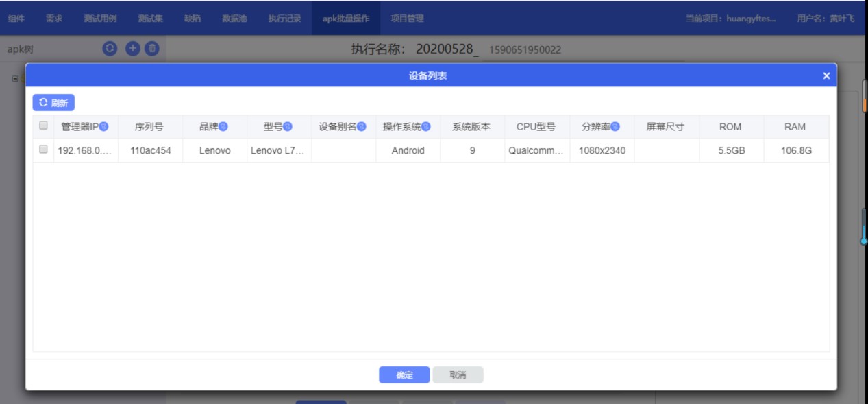Cancel the dialog using 取消
Image resolution: width=868 pixels, height=404 pixels.
point(458,375)
